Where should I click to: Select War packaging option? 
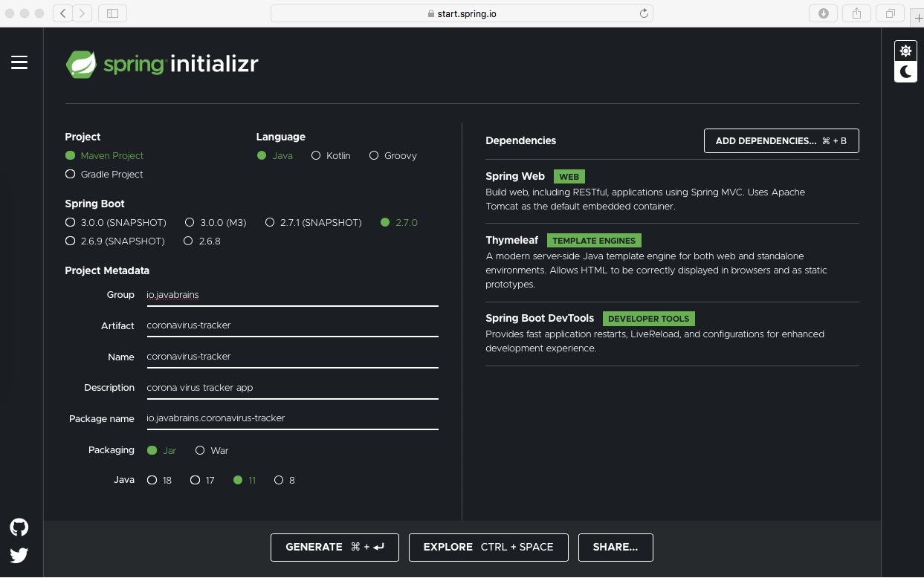(212, 450)
